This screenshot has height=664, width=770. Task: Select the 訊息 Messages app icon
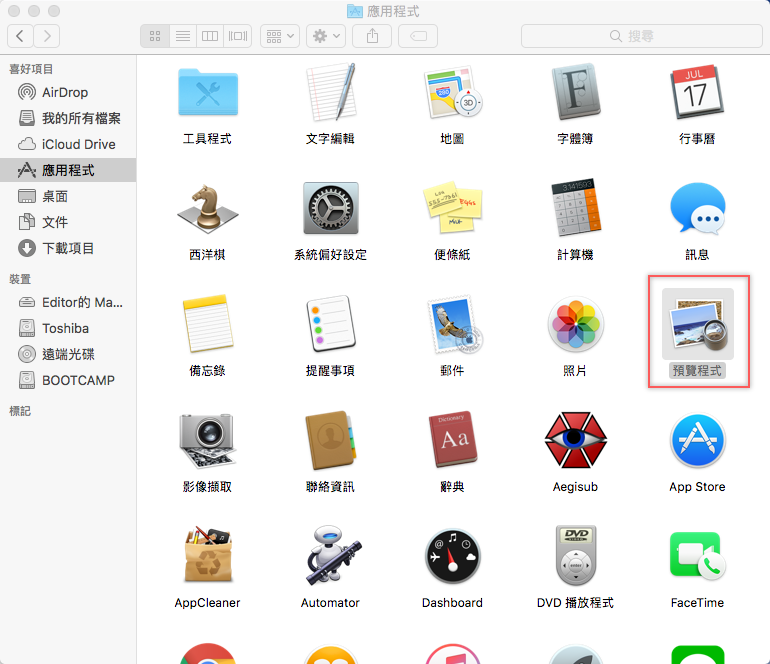697,209
